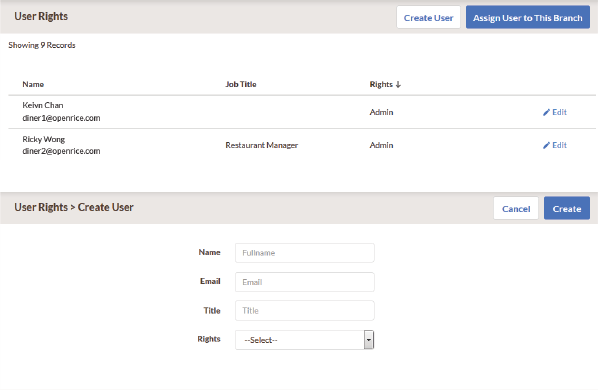Click the Job Title column header

[241, 84]
